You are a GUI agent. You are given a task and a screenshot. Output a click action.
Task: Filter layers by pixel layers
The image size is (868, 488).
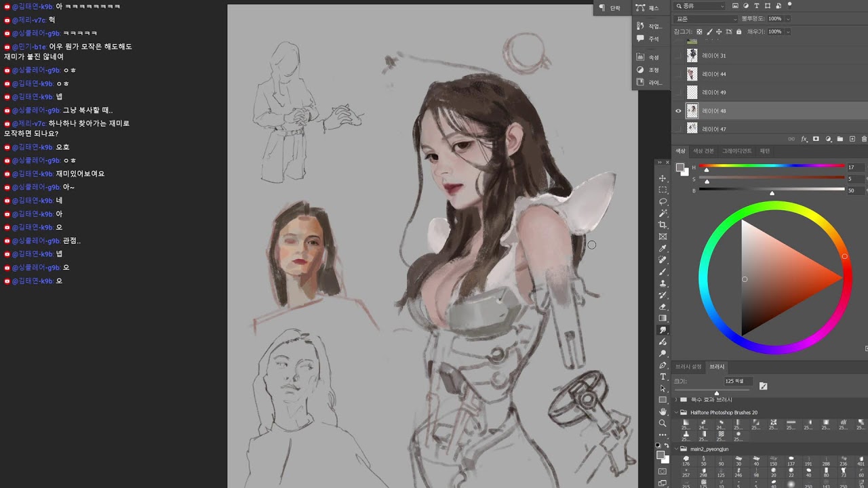point(735,6)
